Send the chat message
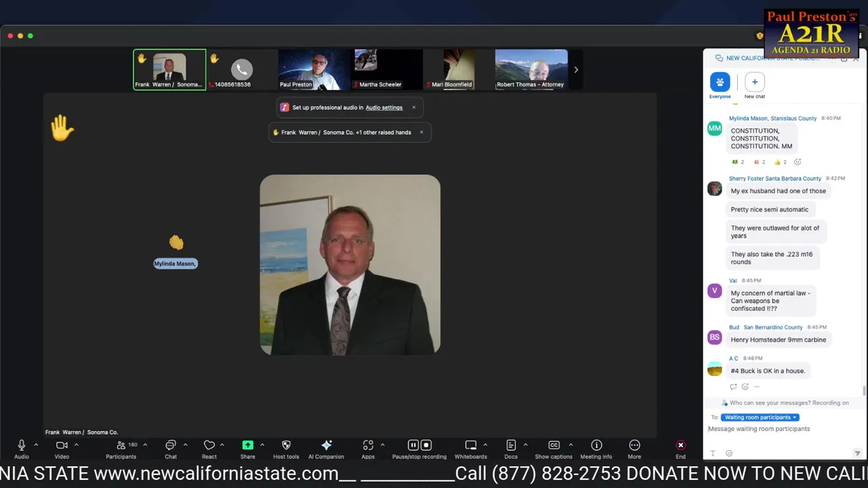The height and width of the screenshot is (488, 868). 857,453
